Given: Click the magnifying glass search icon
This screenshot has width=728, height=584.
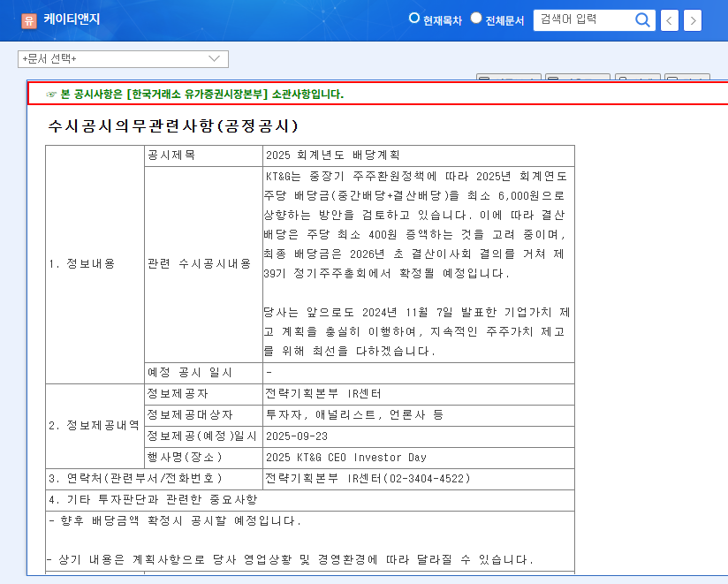Looking at the screenshot, I should tap(642, 20).
